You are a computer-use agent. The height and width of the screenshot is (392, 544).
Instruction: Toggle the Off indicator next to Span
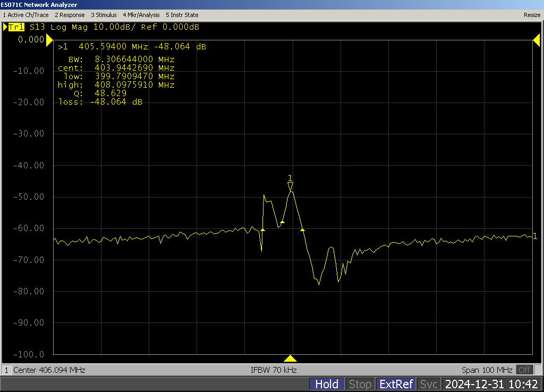(x=525, y=370)
